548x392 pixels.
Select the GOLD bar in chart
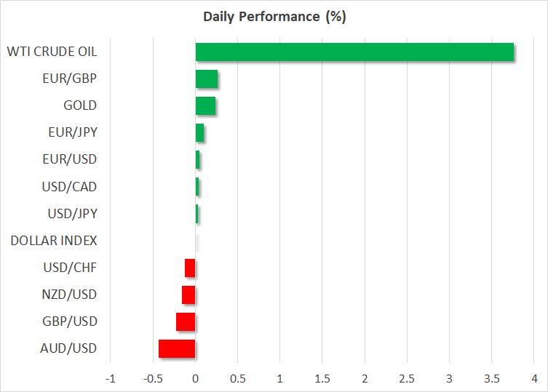point(205,106)
